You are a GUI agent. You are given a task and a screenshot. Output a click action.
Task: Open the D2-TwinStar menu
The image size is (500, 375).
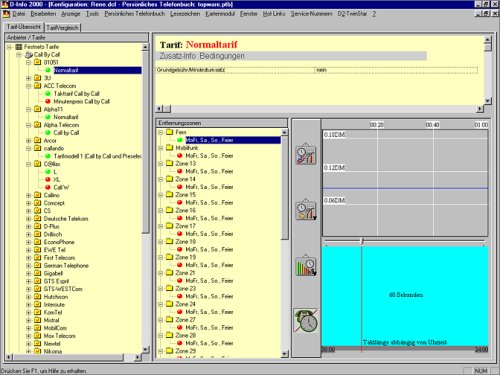click(x=352, y=14)
